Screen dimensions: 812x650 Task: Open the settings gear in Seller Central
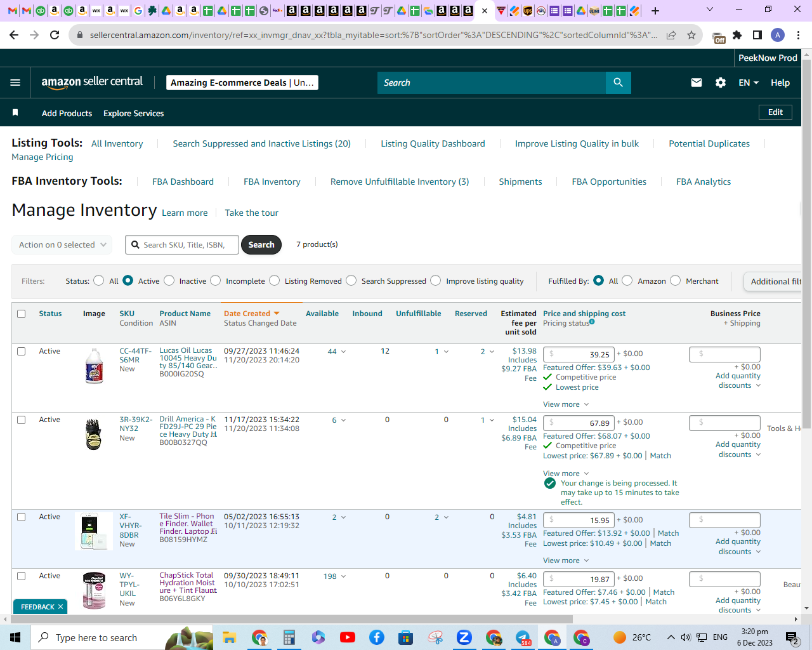(x=721, y=83)
